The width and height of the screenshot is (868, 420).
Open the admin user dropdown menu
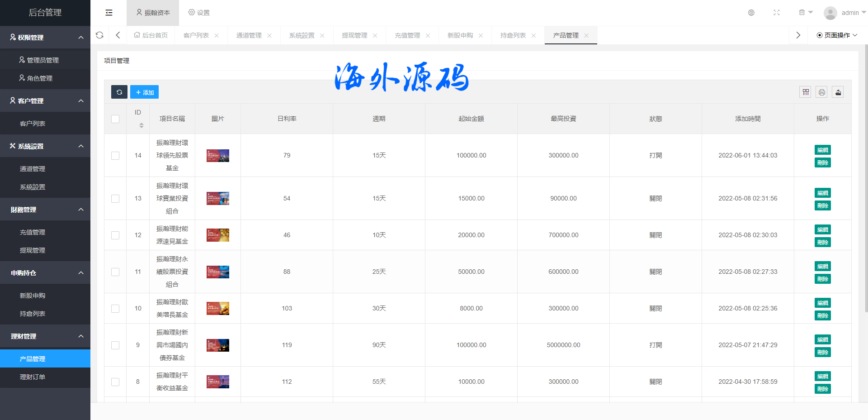(x=844, y=13)
